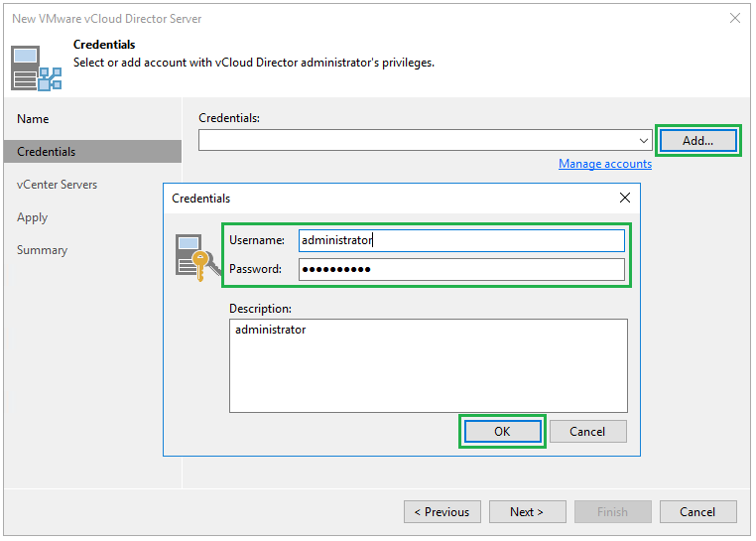Click the Add... credentials button
Screen dimensions: 756x541
pyautogui.click(x=697, y=141)
